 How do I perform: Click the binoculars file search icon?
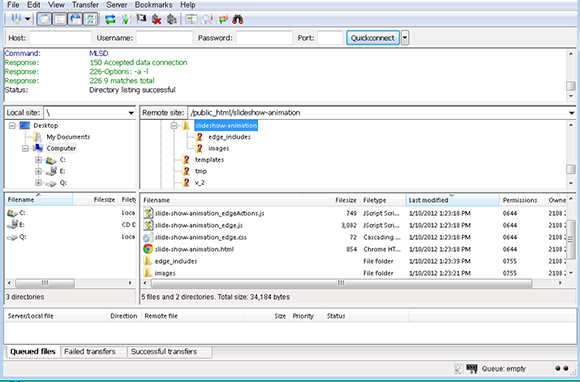[237, 19]
